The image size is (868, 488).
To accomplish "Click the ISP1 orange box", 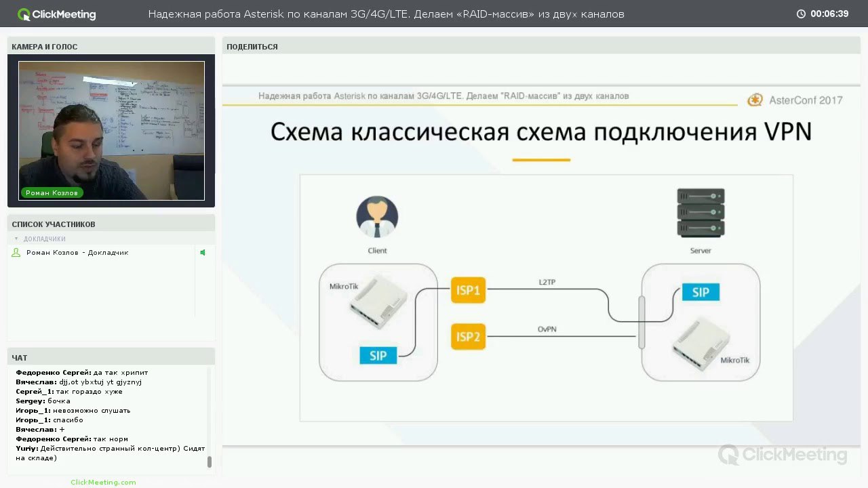I will 469,290.
